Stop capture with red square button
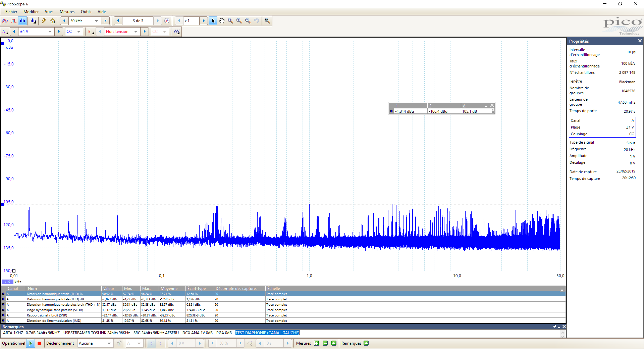This screenshot has height=349, width=644. pyautogui.click(x=39, y=343)
